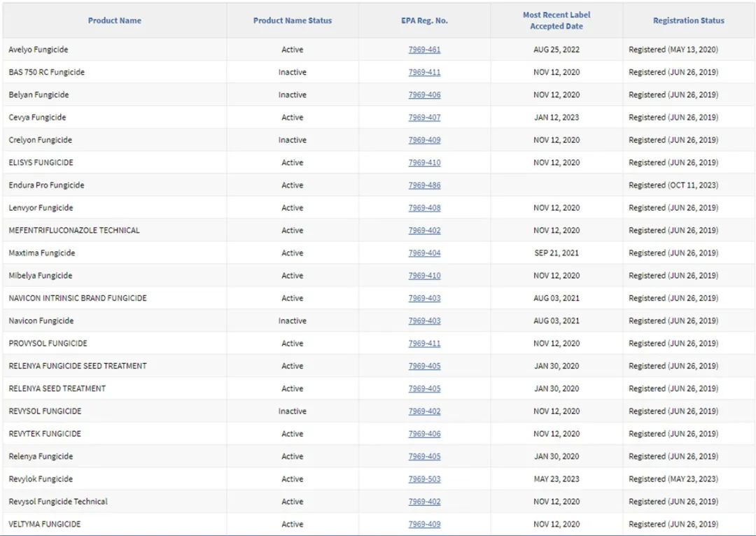756x536 pixels.
Task: Select the Belyan Fungicide product name
Action: coord(38,95)
